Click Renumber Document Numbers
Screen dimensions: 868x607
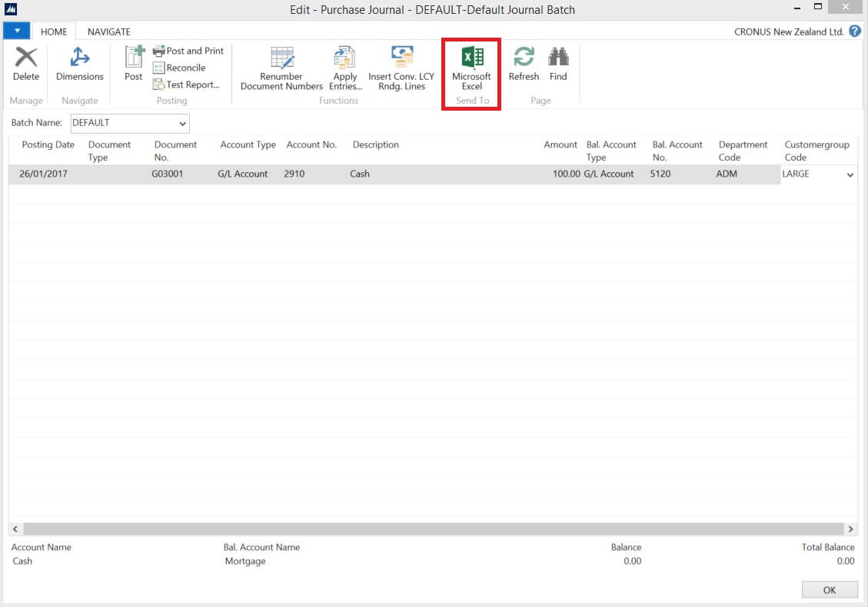[281, 68]
